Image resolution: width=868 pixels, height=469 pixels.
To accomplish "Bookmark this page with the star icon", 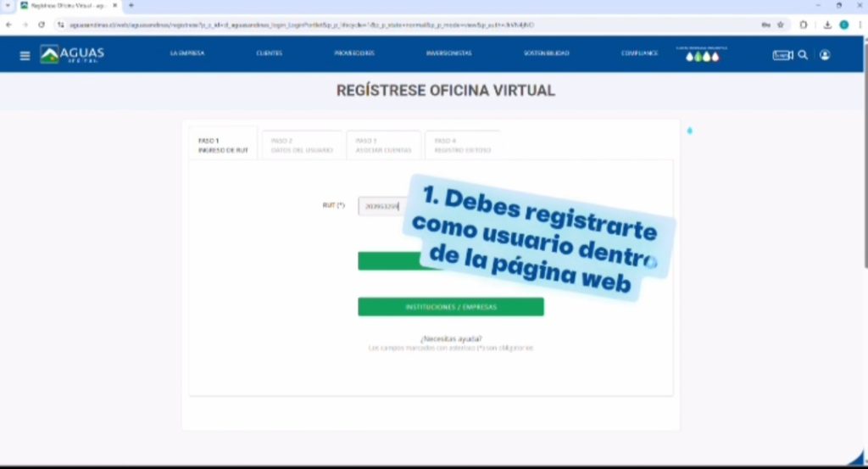I will (780, 25).
